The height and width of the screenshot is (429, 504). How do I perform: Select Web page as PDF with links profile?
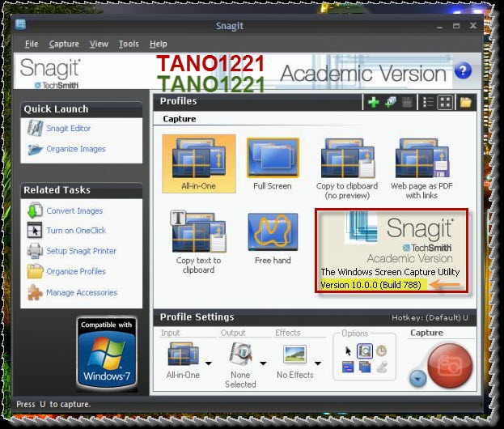421,168
